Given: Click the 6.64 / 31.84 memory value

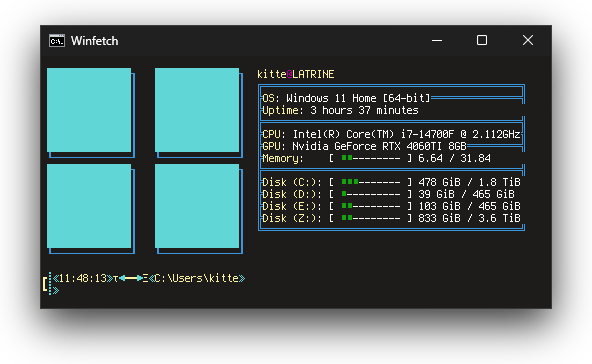Looking at the screenshot, I should (x=455, y=158).
